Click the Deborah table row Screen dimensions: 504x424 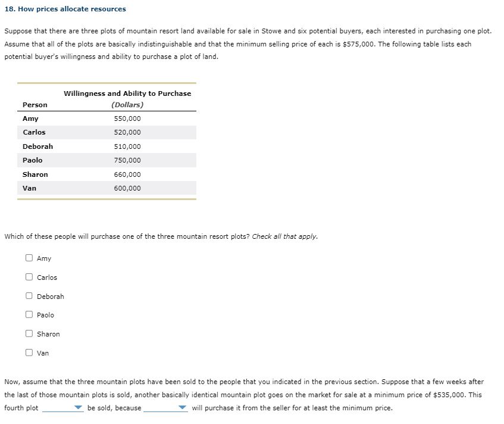click(x=107, y=146)
